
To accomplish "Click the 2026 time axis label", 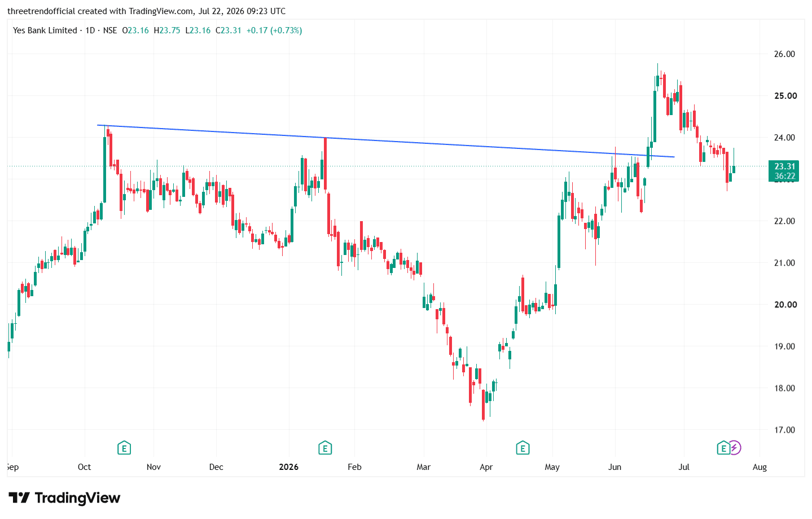I will pyautogui.click(x=289, y=467).
